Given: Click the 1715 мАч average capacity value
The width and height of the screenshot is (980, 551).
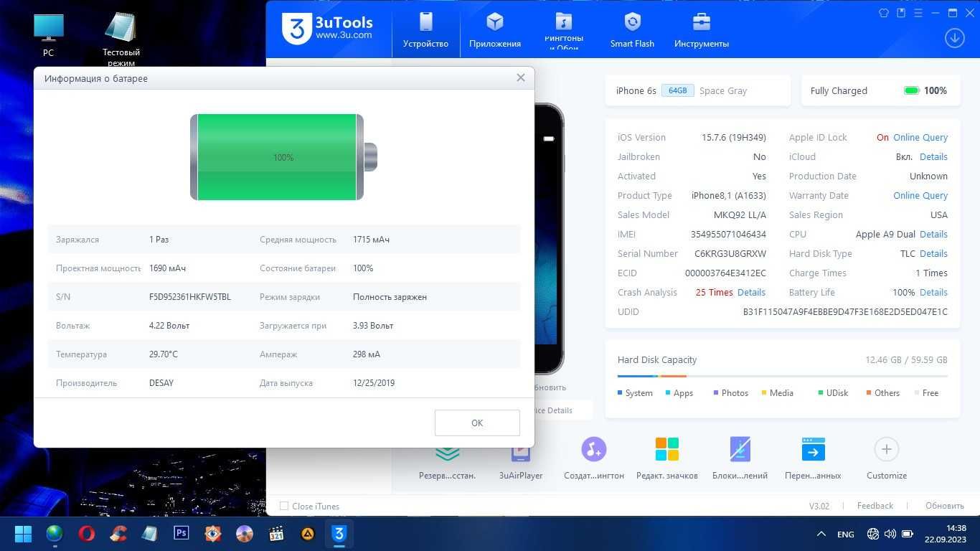Looking at the screenshot, I should 371,239.
